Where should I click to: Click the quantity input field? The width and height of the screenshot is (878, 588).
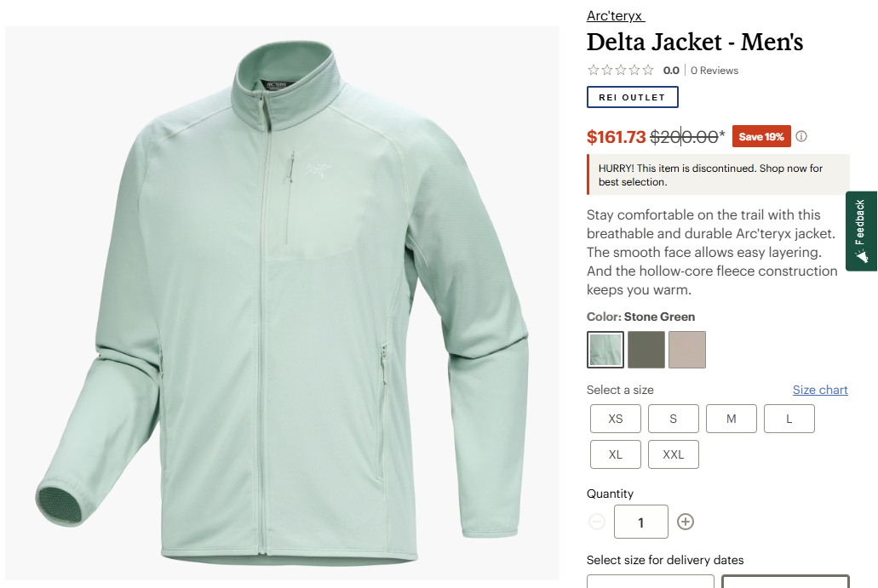click(641, 522)
